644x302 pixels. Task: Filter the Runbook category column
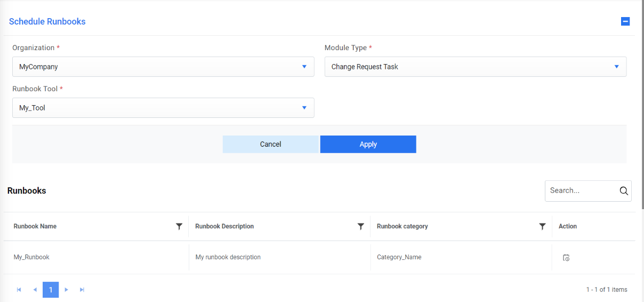point(542,226)
